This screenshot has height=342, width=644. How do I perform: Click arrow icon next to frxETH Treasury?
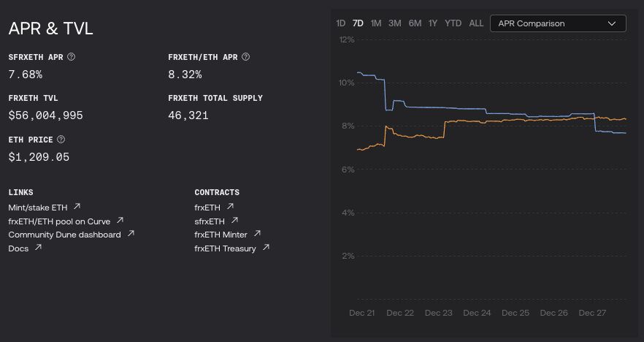point(266,248)
